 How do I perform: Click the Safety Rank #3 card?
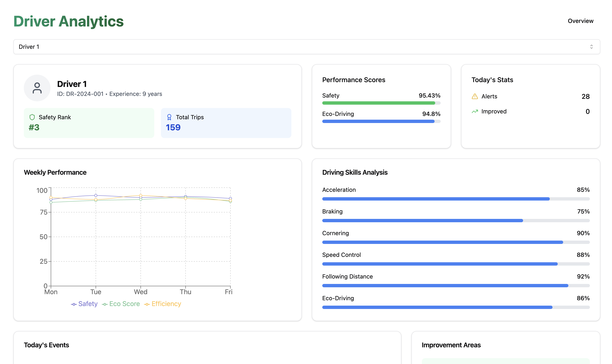click(89, 123)
